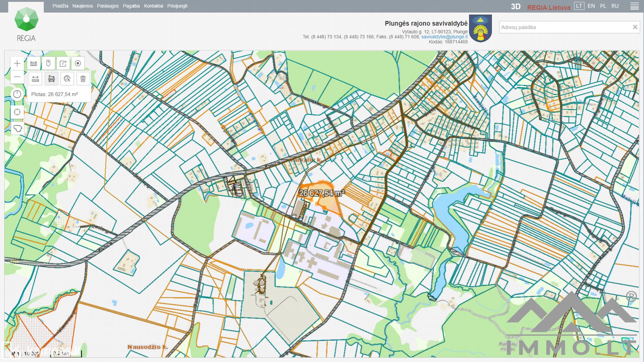
Task: Click the Adresų paieška search field
Action: [x=564, y=27]
